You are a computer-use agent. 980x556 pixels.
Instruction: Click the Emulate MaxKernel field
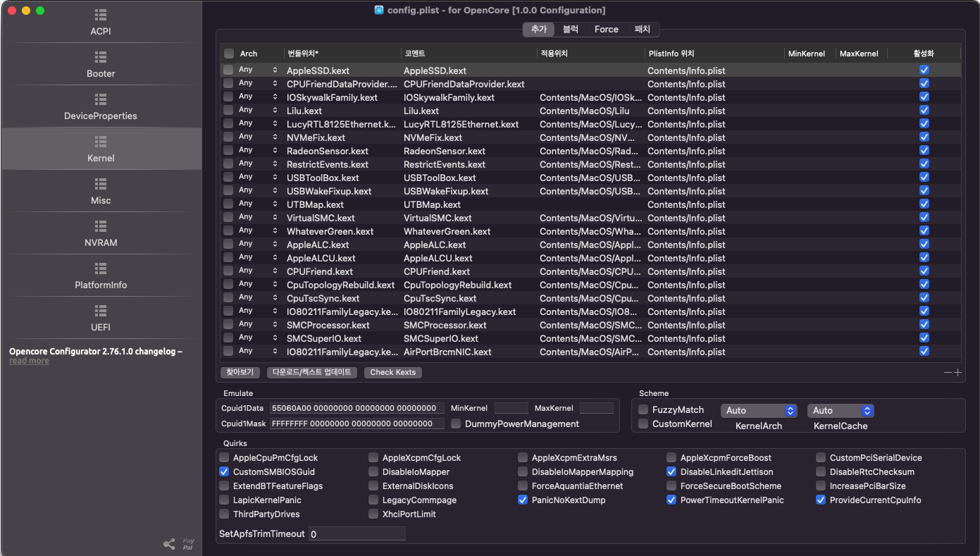pyautogui.click(x=596, y=408)
